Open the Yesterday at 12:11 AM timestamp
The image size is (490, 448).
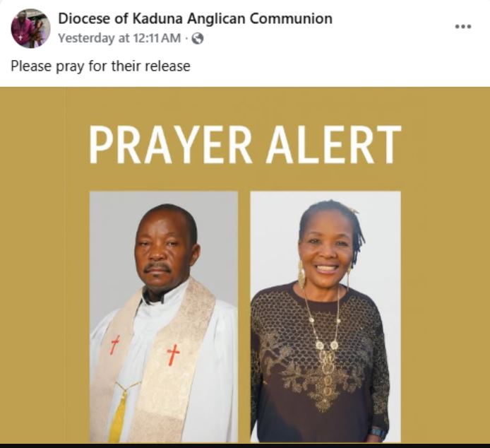pyautogui.click(x=120, y=38)
